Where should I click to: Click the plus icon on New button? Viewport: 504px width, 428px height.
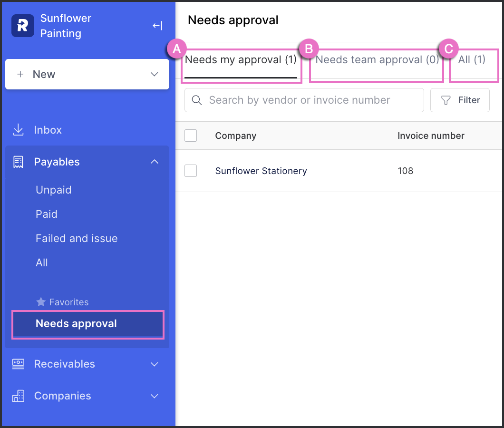click(20, 74)
